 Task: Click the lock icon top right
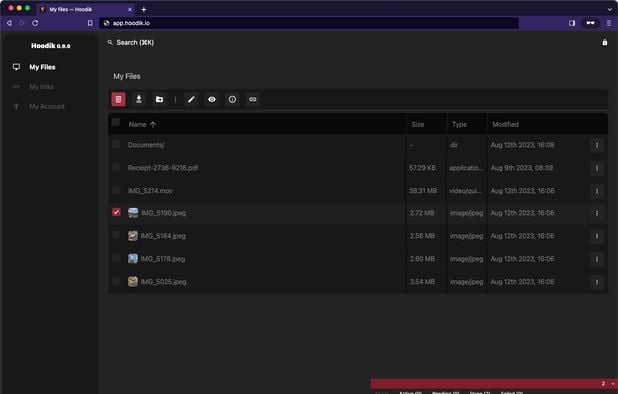(x=605, y=42)
